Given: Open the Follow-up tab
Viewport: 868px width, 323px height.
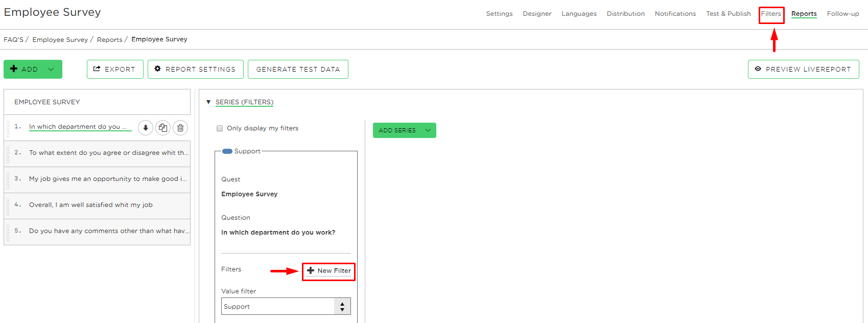Looking at the screenshot, I should (x=843, y=14).
